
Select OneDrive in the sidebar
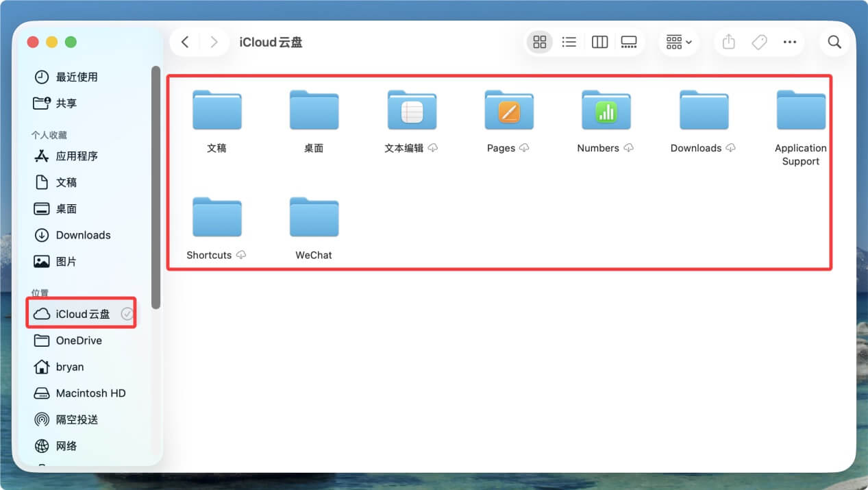click(78, 341)
